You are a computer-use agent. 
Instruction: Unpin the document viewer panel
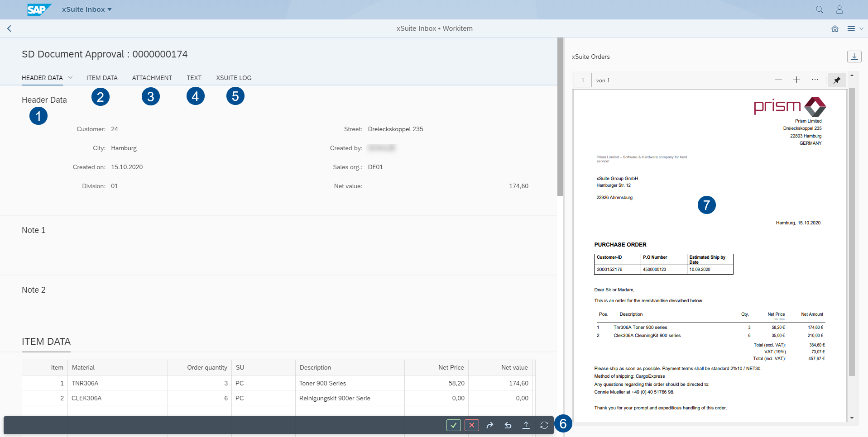pyautogui.click(x=837, y=80)
